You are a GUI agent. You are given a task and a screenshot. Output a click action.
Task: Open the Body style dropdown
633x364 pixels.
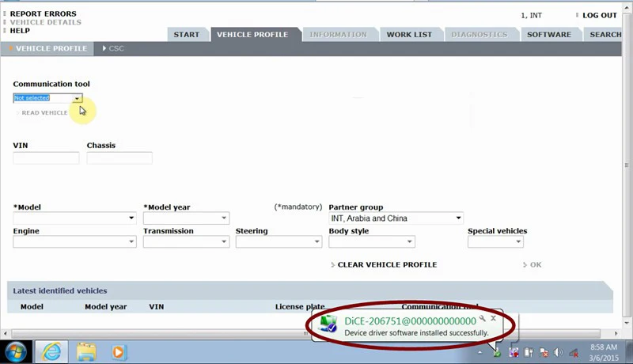point(409,241)
